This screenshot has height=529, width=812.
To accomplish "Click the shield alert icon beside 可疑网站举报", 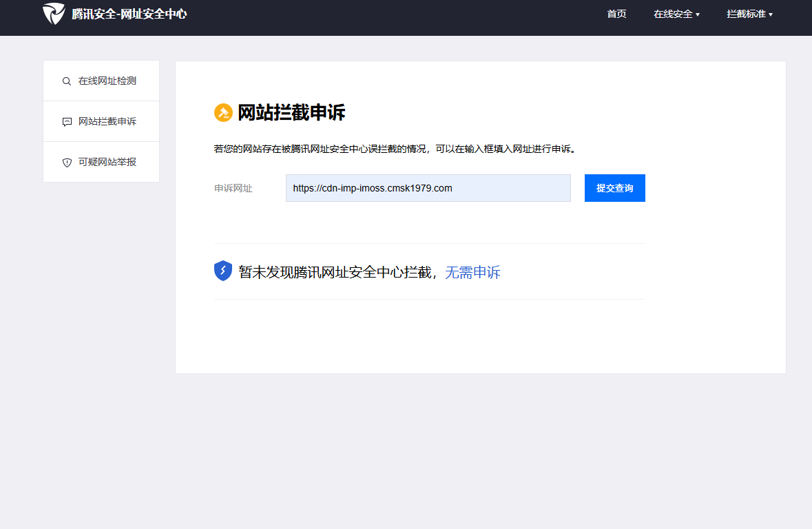I will [67, 163].
